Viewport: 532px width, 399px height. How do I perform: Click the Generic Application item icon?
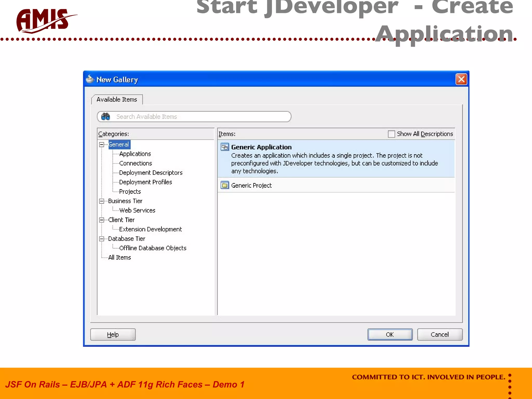225,147
